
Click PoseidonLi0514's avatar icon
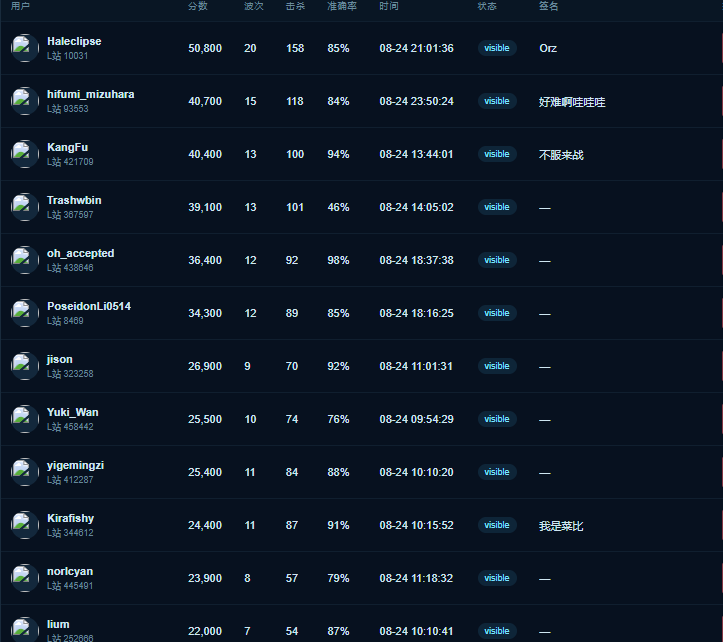[25, 313]
